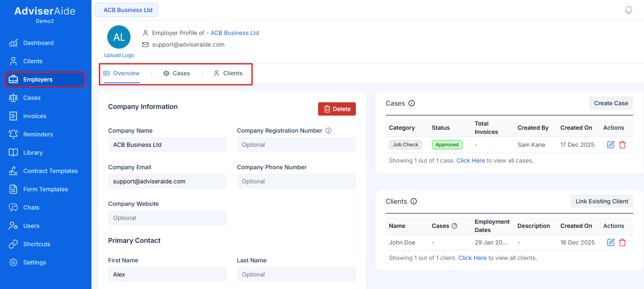Navigate to Contract Templates
Screen dimensions: 644x289
click(50, 171)
